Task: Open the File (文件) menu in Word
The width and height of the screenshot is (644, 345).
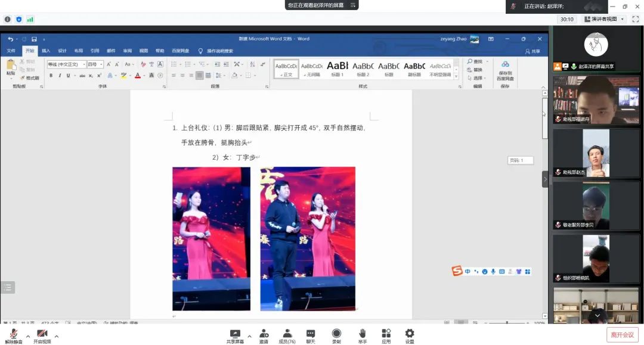Action: [x=11, y=51]
